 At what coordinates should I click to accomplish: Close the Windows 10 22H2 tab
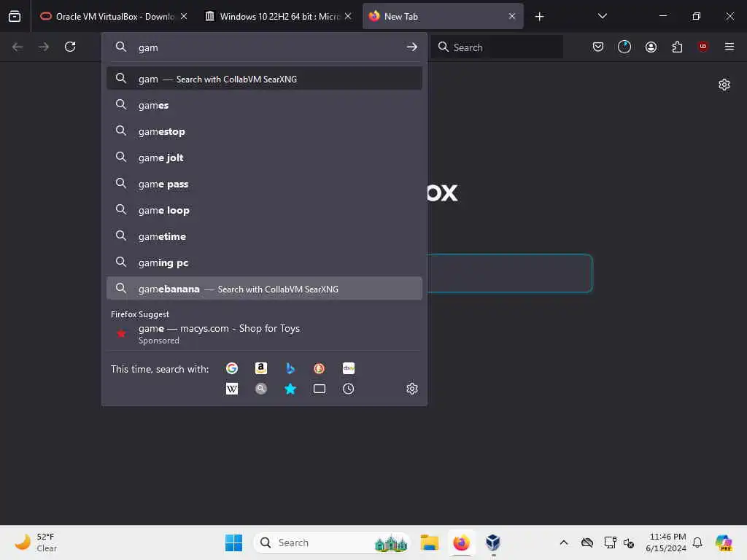coord(348,16)
